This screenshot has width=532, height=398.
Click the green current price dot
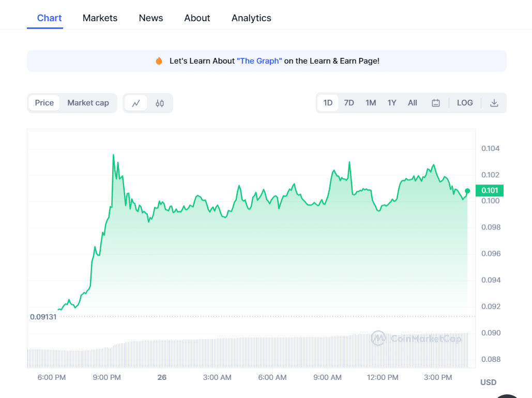coord(467,191)
